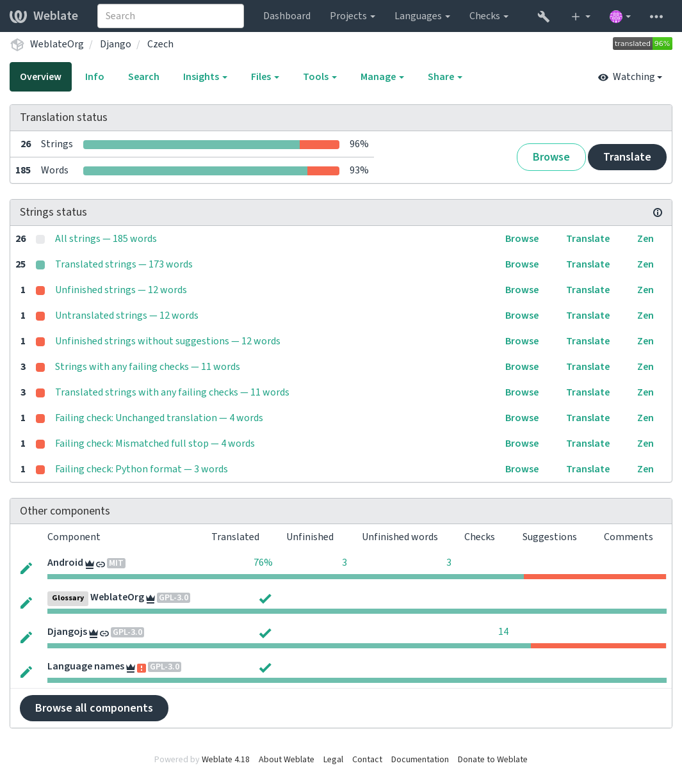Switch to the Info tab
682x784 pixels.
(x=94, y=77)
